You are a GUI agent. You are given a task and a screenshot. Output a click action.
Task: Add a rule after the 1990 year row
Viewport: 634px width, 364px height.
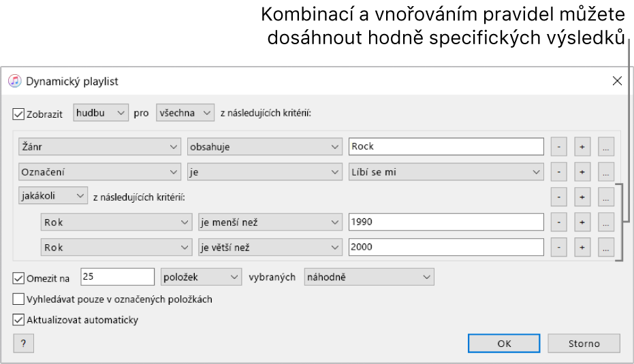tap(582, 222)
